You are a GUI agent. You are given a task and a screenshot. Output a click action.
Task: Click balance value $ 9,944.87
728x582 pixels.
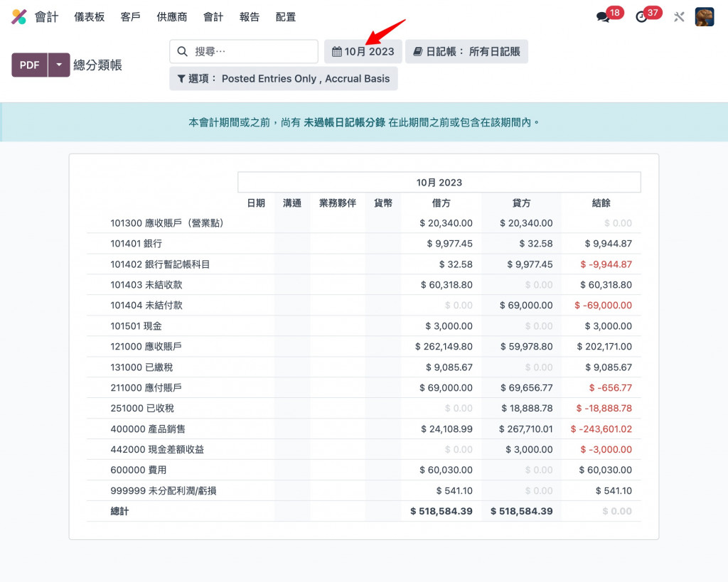pyautogui.click(x=609, y=244)
